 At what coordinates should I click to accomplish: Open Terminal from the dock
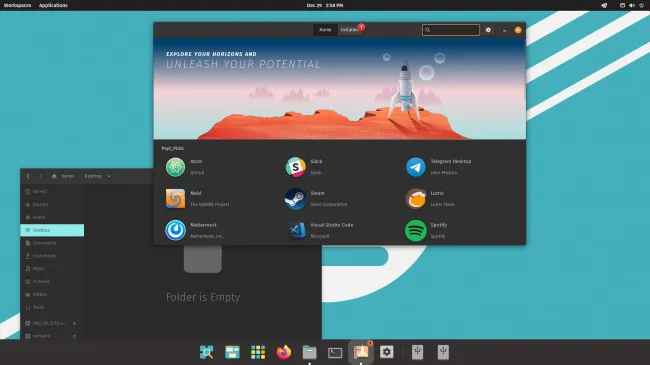[x=335, y=352]
